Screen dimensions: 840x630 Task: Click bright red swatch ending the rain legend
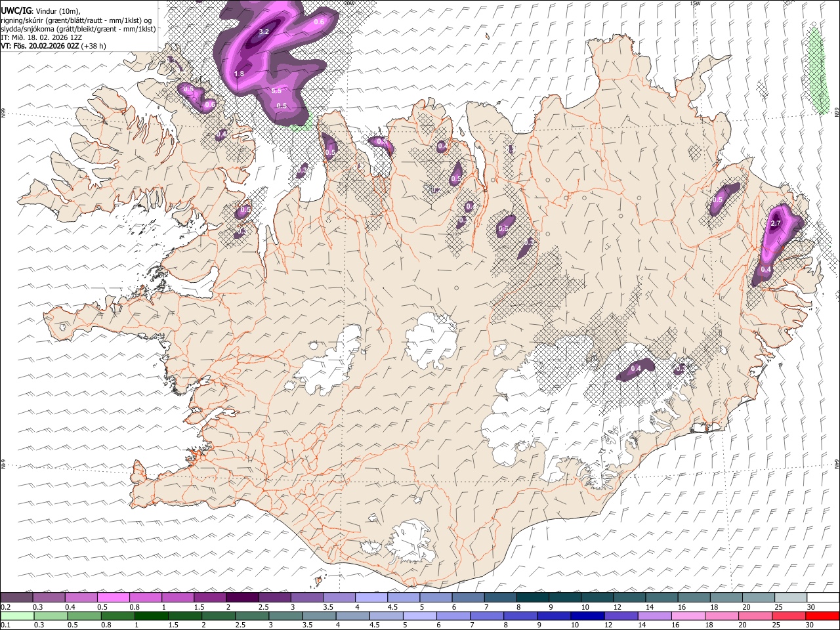coord(822,616)
